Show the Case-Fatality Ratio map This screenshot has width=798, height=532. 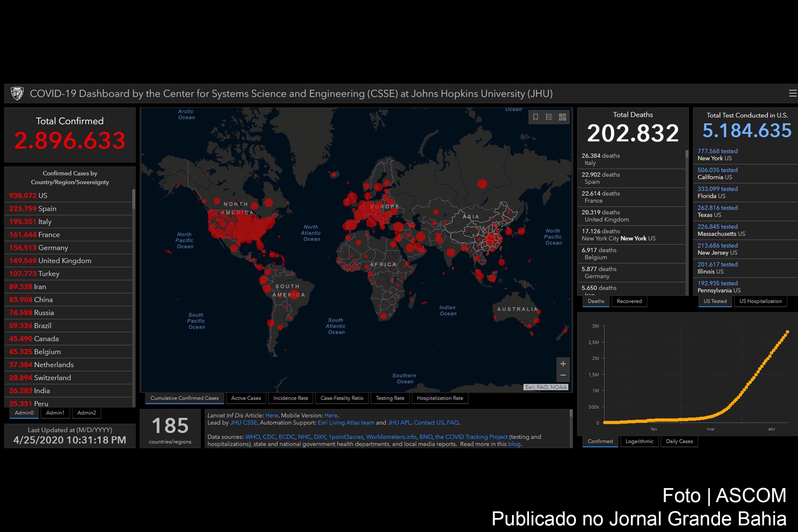(342, 398)
